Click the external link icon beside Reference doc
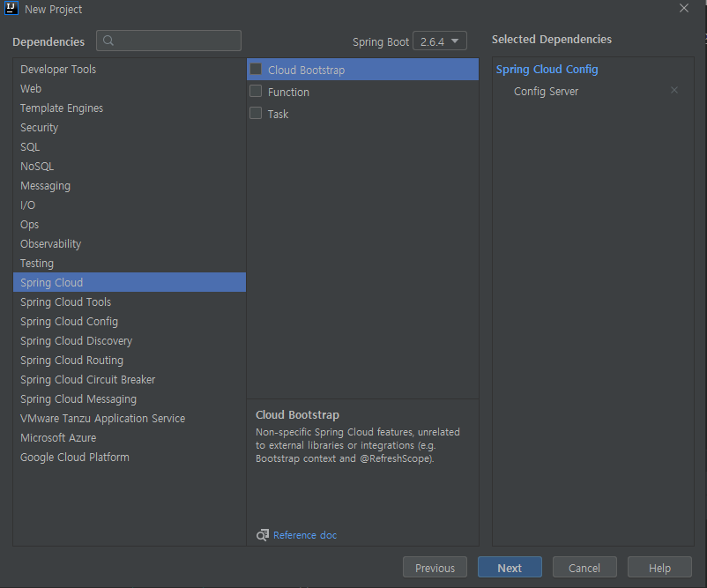707x588 pixels. (261, 535)
